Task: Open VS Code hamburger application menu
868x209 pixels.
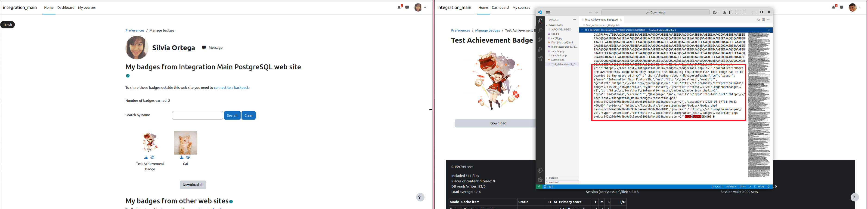Action: coord(548,12)
